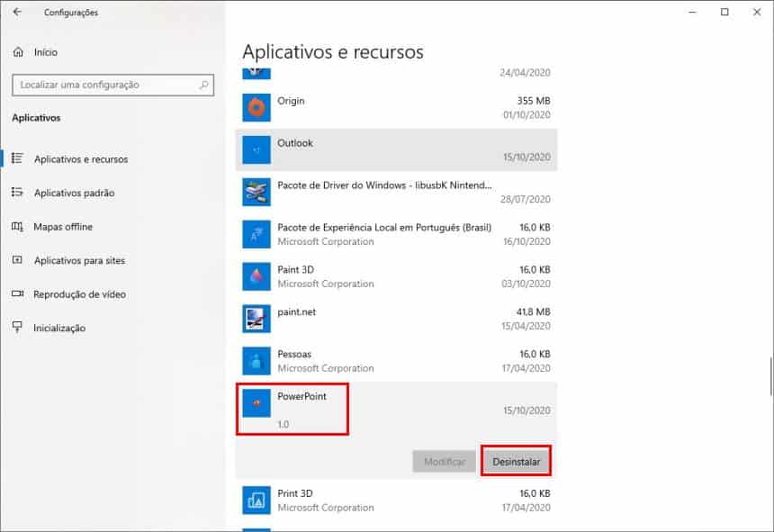The width and height of the screenshot is (774, 532).
Task: Go to Início home link
Action: point(45,52)
